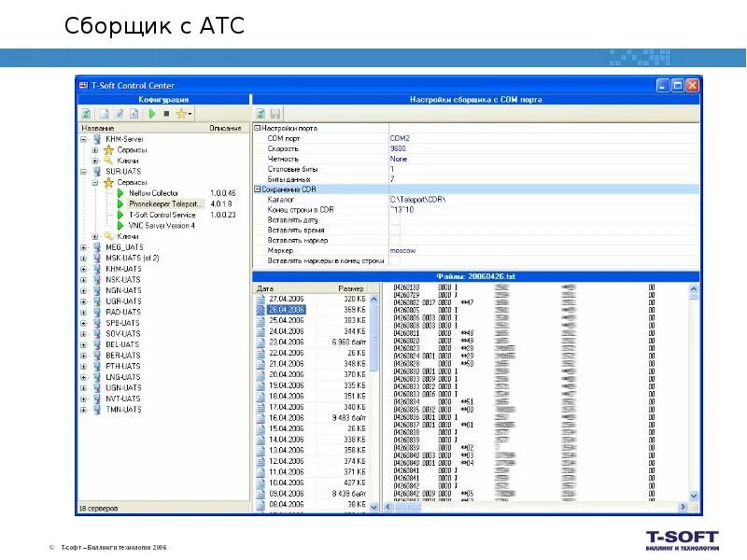Screen dimensions: 747x560
Task: Click file icon of 25.04.2006 row
Action: 261,320
